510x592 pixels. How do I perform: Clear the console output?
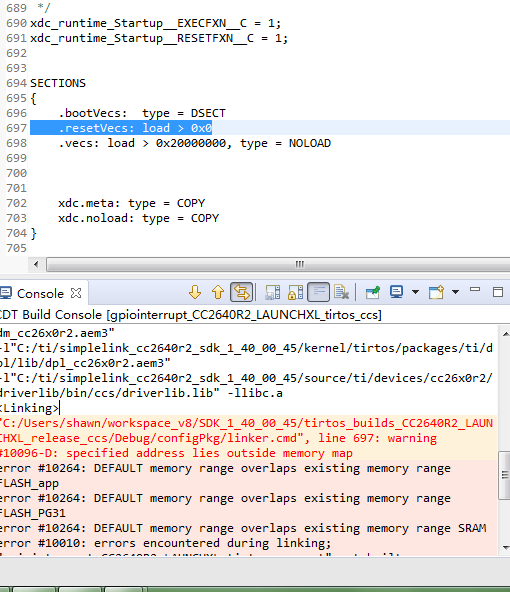[x=341, y=293]
